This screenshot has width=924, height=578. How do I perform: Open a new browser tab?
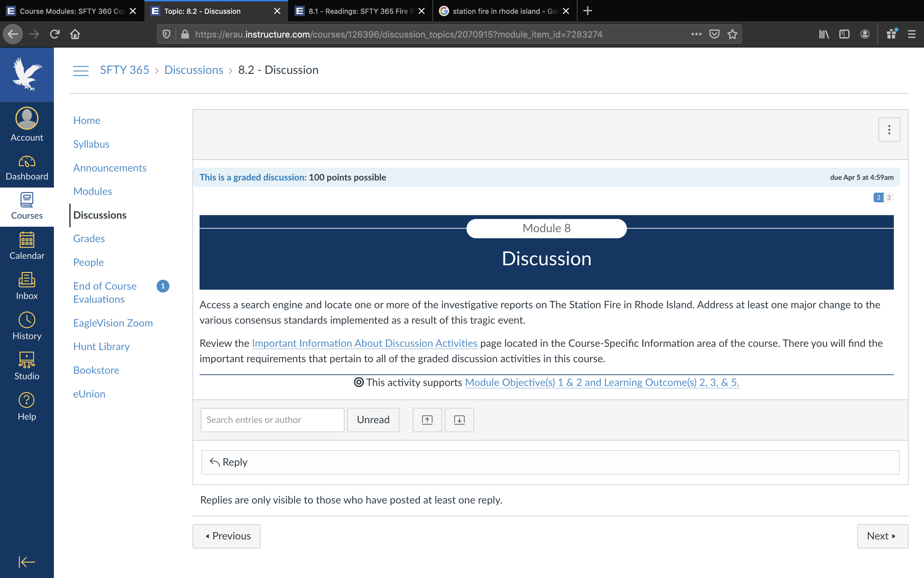[588, 11]
